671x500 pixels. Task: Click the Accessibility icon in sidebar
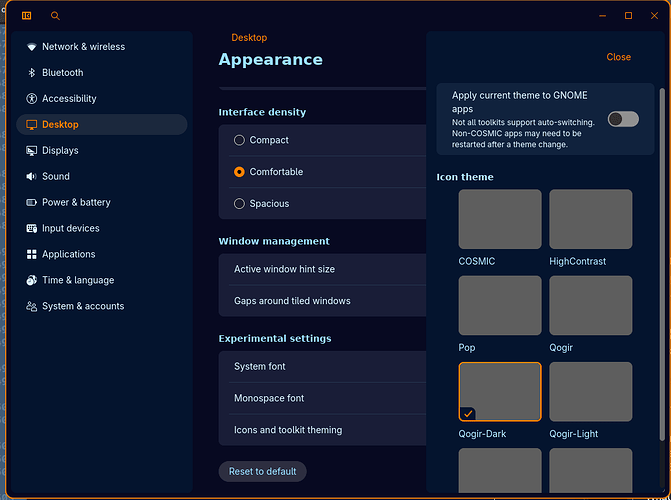32,99
